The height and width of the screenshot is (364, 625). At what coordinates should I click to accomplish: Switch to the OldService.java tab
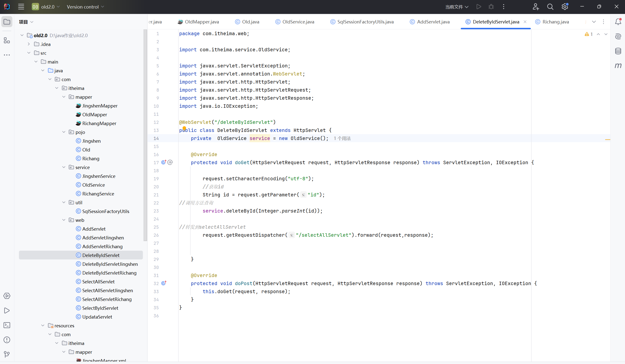pyautogui.click(x=298, y=22)
